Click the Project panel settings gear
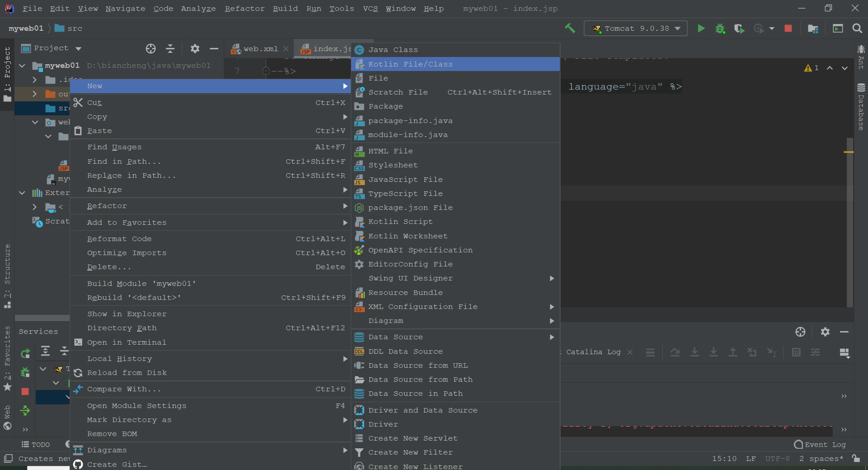 (x=195, y=48)
